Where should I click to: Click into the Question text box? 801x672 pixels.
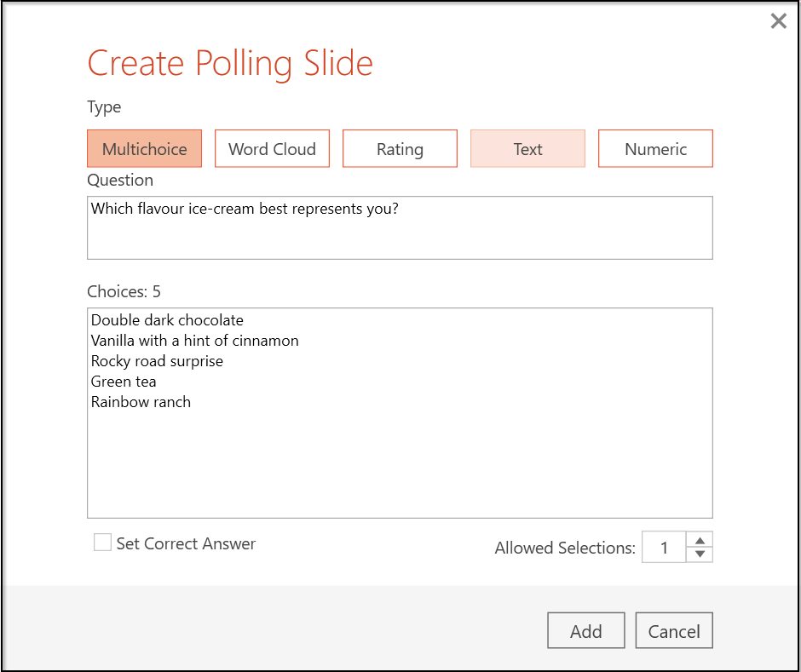click(399, 228)
